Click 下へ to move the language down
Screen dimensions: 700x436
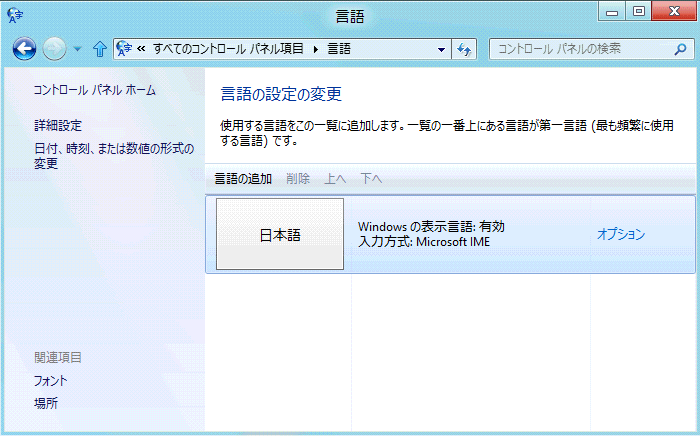[x=371, y=179]
